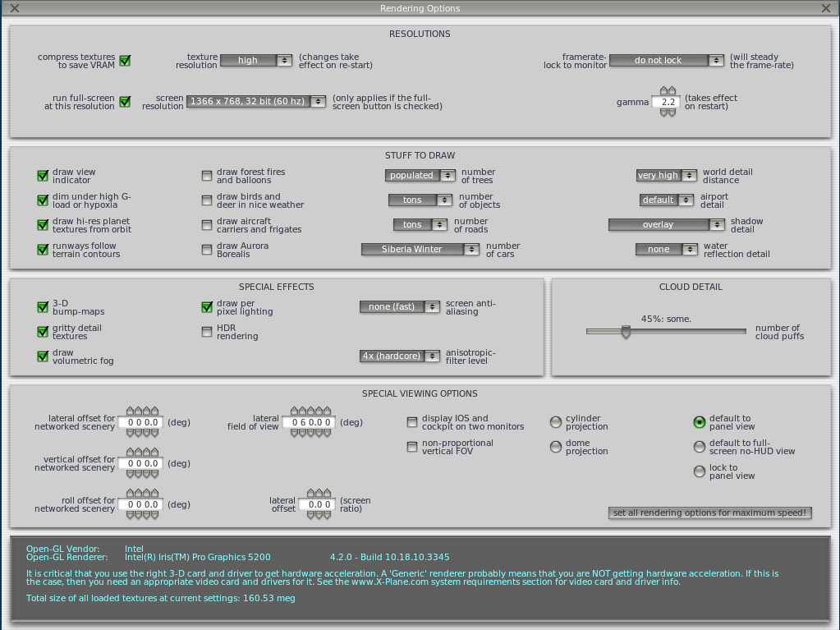Open the number of roads dropdown
840x630 pixels.
click(420, 224)
